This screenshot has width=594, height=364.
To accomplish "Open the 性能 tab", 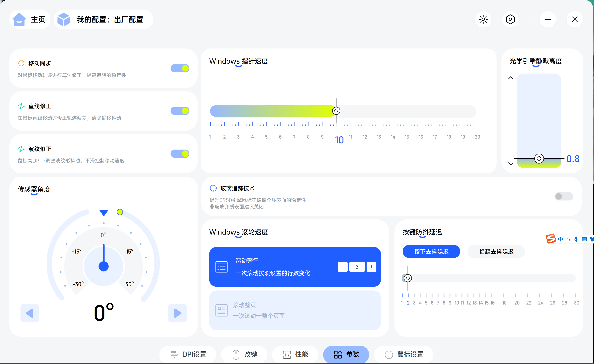I will pyautogui.click(x=295, y=354).
